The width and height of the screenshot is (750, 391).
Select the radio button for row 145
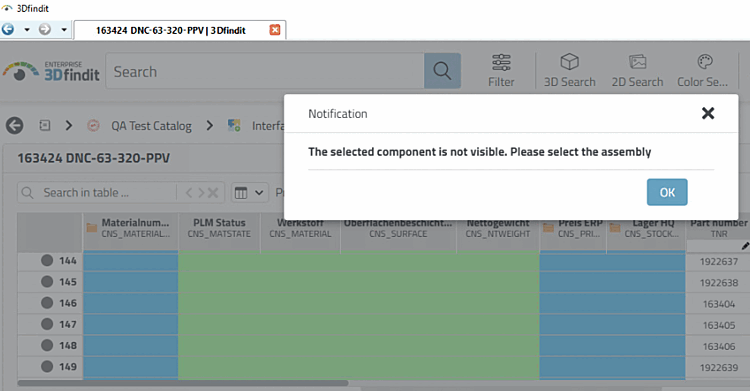click(x=47, y=281)
